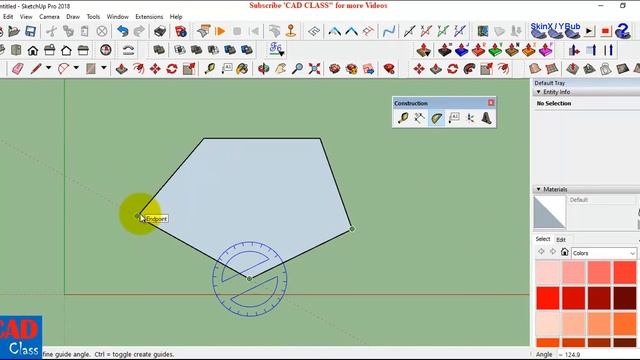
Task: Select the Move tool with red arrows
Action: point(155,69)
